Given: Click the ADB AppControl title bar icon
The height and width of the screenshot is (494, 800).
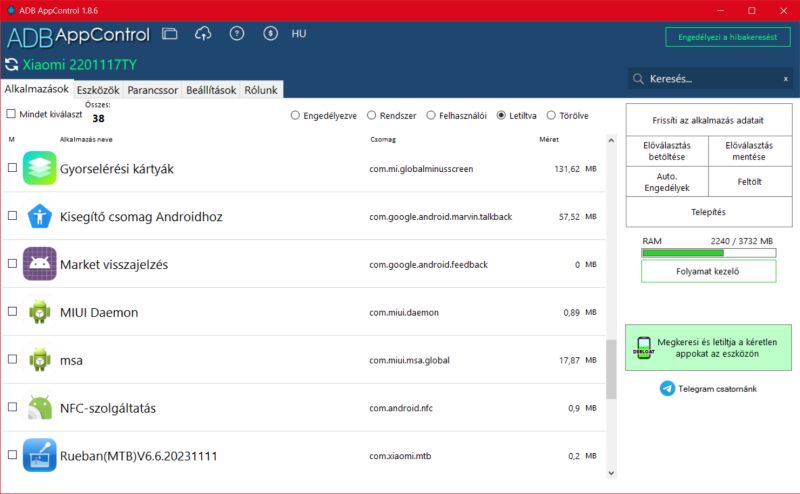Looking at the screenshot, I should 11,10.
